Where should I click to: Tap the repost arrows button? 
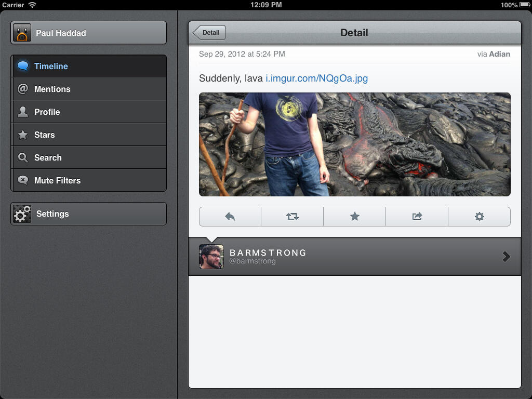292,217
